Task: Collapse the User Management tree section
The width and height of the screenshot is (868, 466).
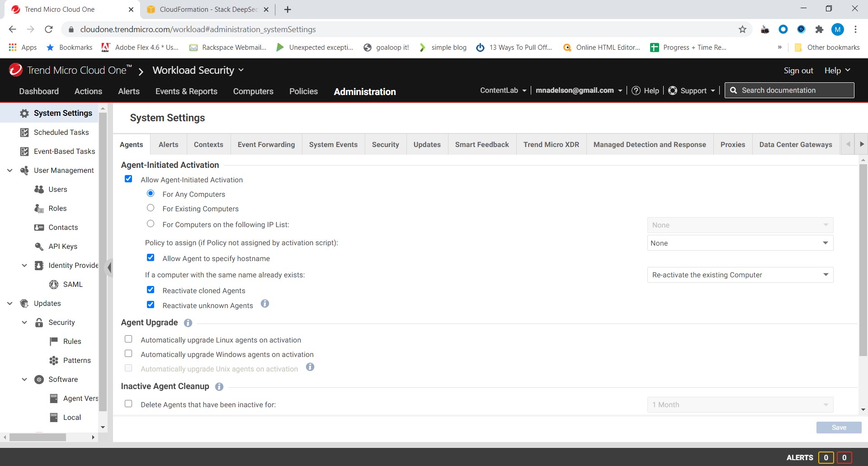Action: 9,170
